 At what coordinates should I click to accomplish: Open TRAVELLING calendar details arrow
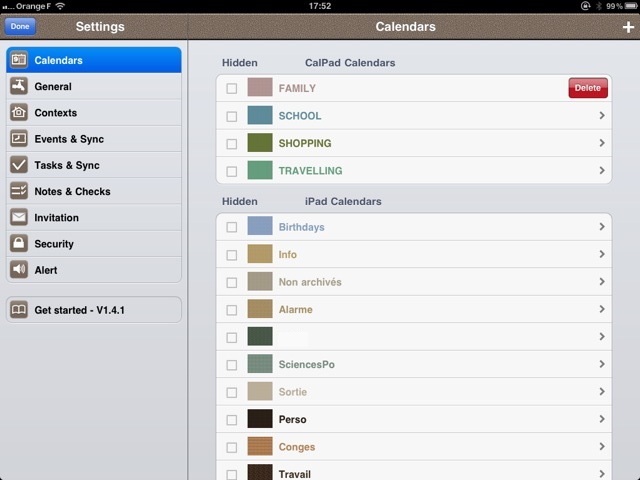[601, 171]
